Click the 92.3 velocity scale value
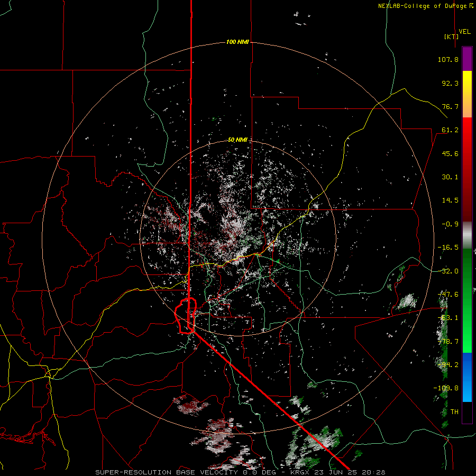The image size is (476, 476). 450,83
